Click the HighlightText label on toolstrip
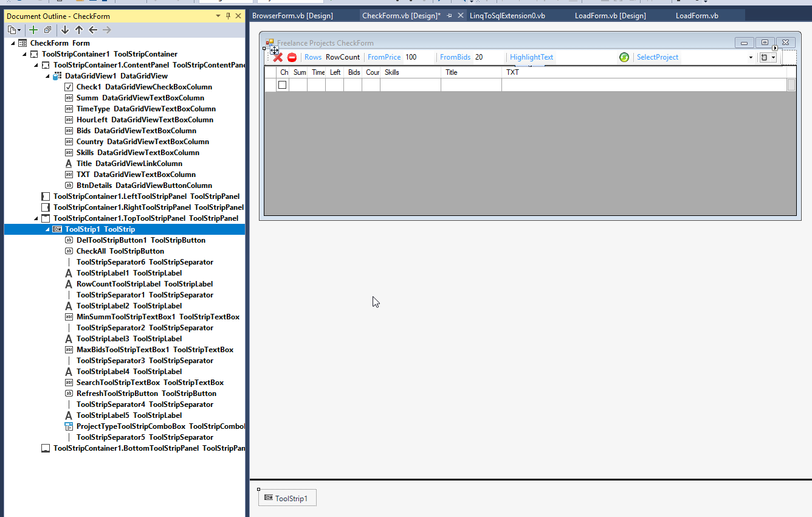 tap(532, 57)
